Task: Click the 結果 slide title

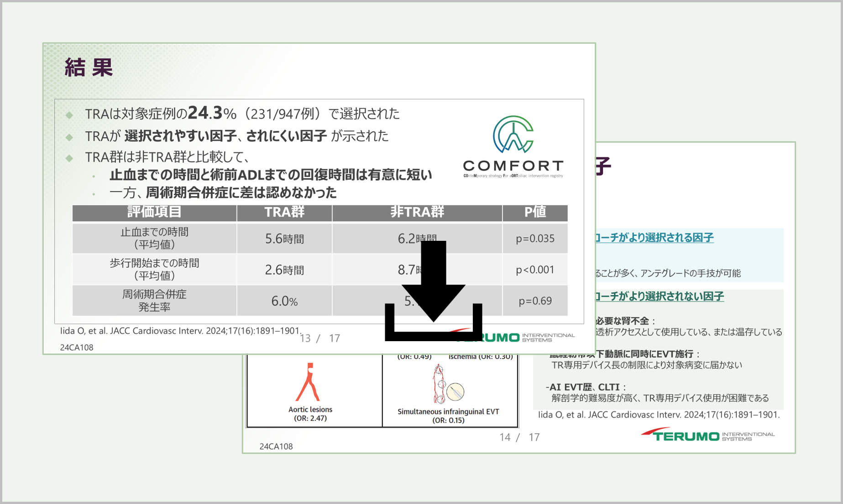Action: pyautogui.click(x=89, y=68)
